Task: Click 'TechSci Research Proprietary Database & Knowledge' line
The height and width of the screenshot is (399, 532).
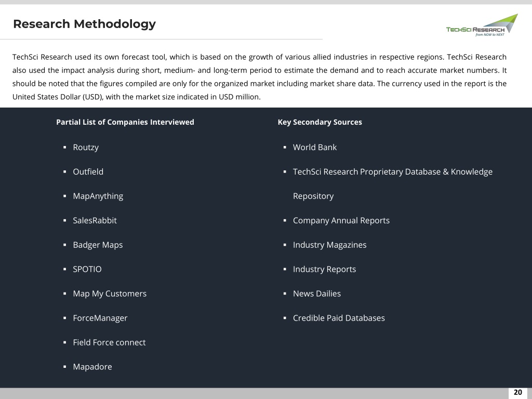Action: pyautogui.click(x=393, y=172)
